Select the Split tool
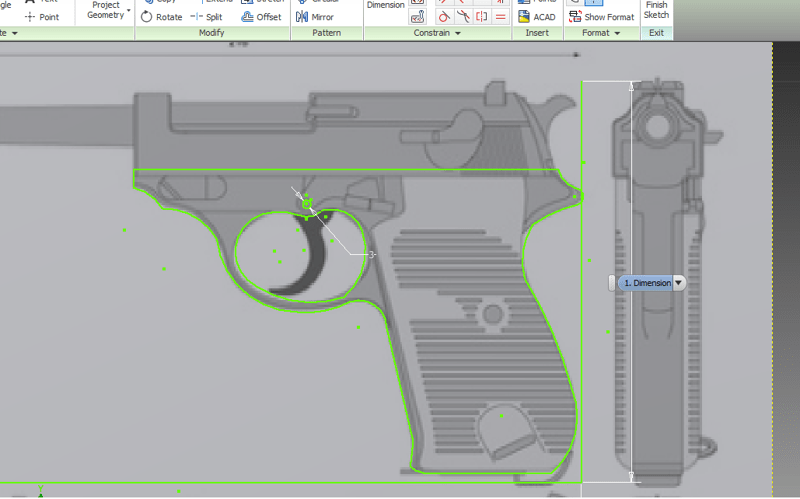The image size is (800, 499). pos(206,17)
